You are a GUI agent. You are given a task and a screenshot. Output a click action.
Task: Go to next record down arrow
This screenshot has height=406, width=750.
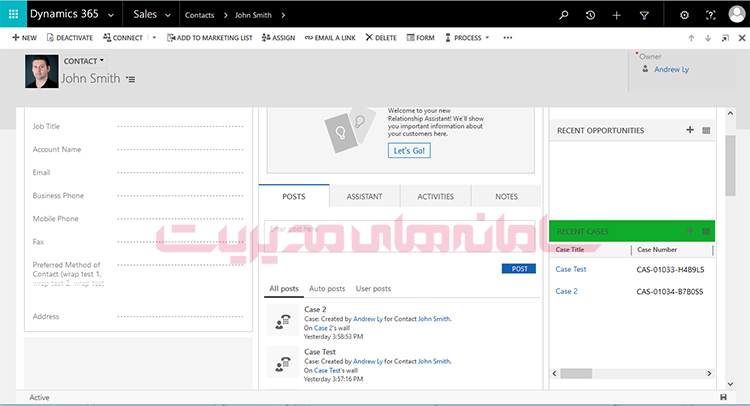708,38
